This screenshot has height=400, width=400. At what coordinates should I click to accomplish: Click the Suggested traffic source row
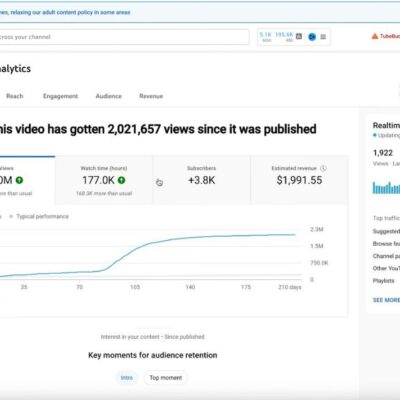386,231
